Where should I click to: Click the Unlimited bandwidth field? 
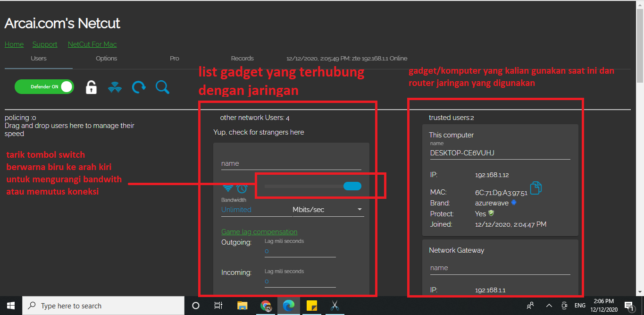pyautogui.click(x=236, y=209)
